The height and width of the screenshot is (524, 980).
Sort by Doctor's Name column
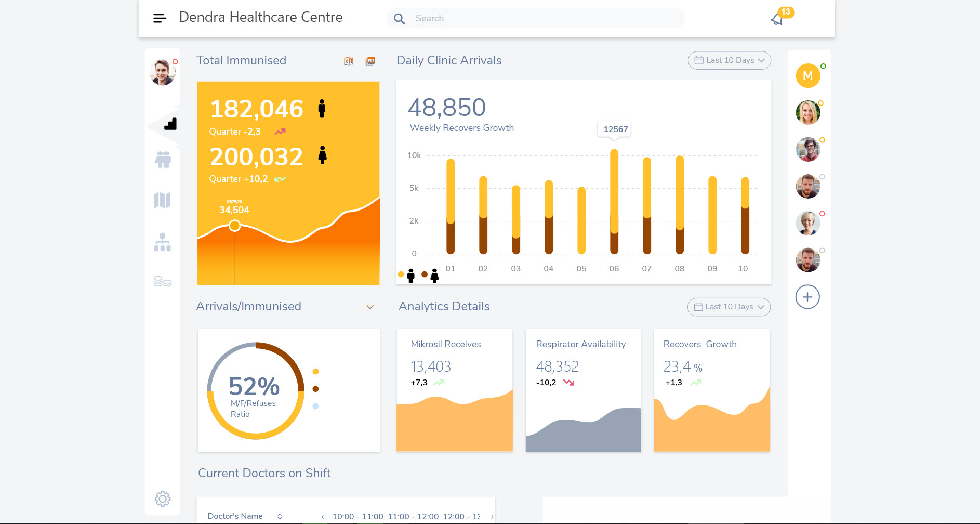[x=280, y=516]
